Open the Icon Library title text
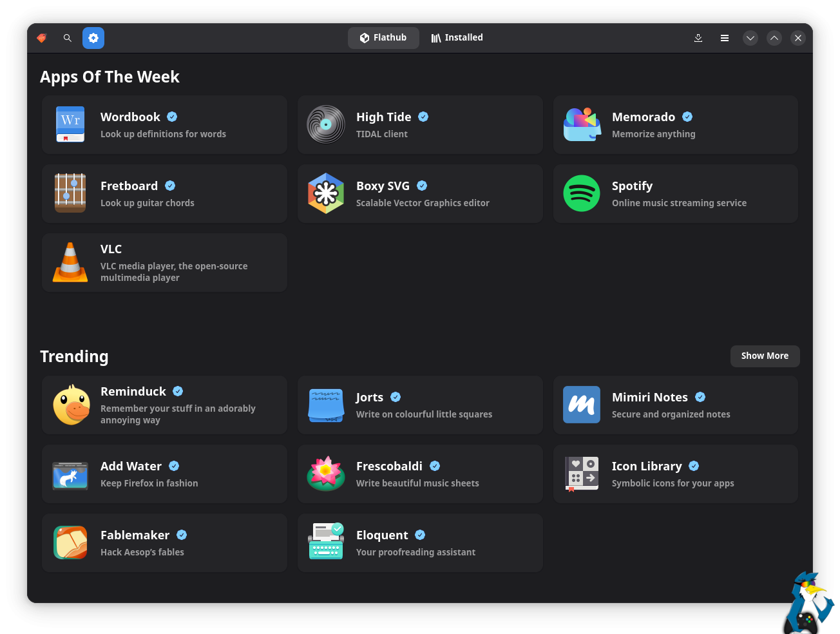 [x=647, y=466]
